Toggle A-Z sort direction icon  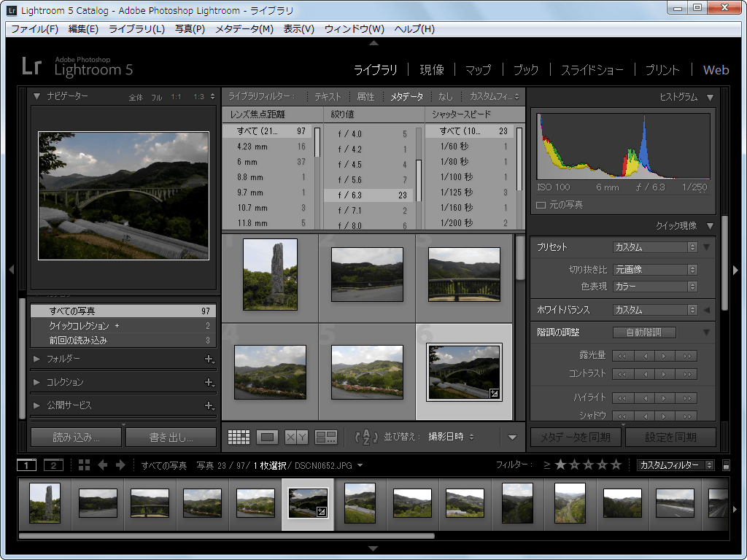(366, 437)
